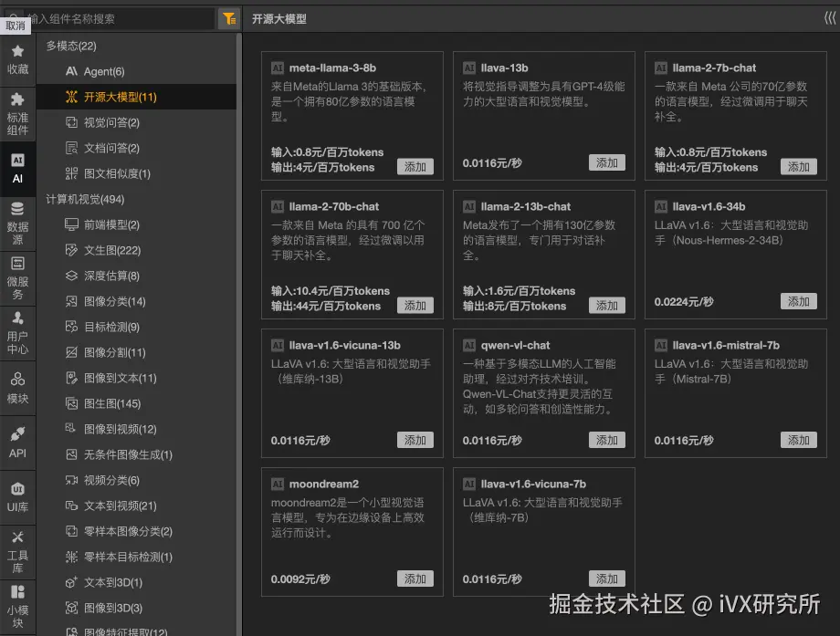Image resolution: width=840 pixels, height=636 pixels.
Task: Select the 前端模型(2) category
Action: [137, 224]
